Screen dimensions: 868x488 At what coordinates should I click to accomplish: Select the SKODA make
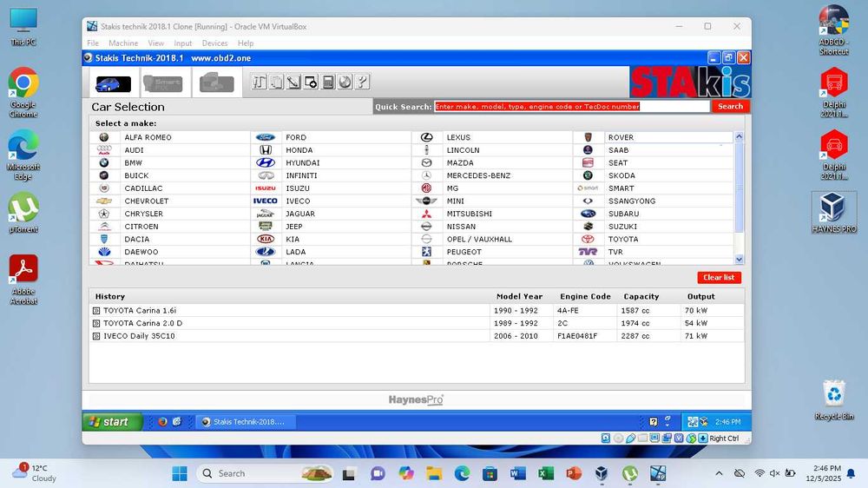(x=621, y=175)
